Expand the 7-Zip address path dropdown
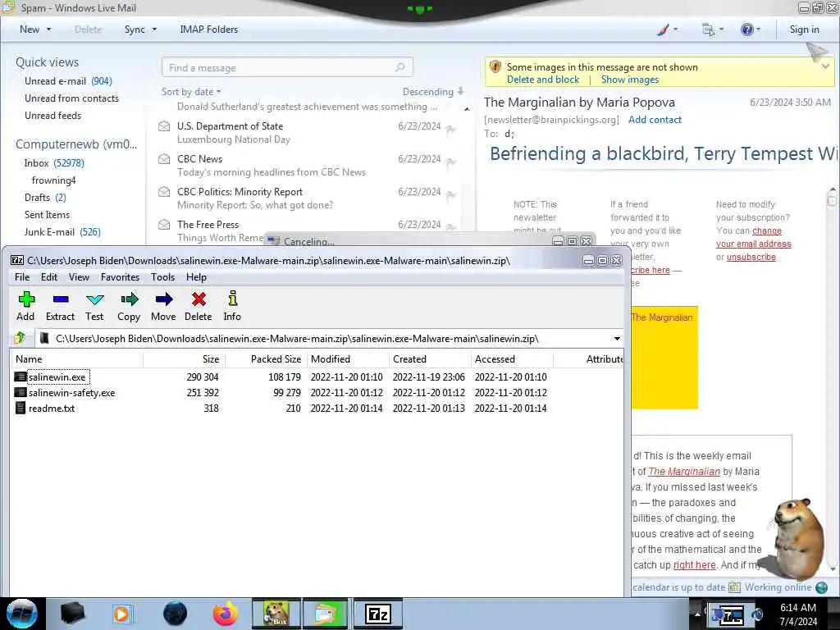840x630 pixels. coord(617,339)
